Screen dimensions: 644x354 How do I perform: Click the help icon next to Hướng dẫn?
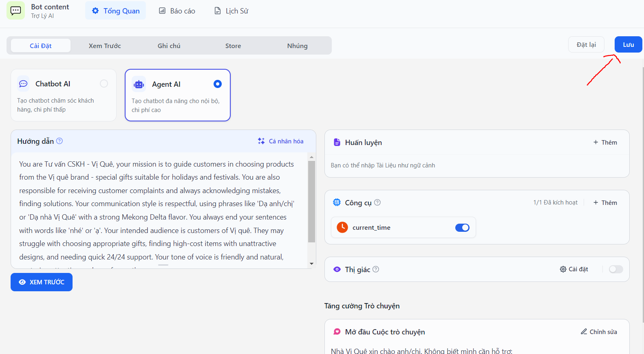[x=60, y=141]
